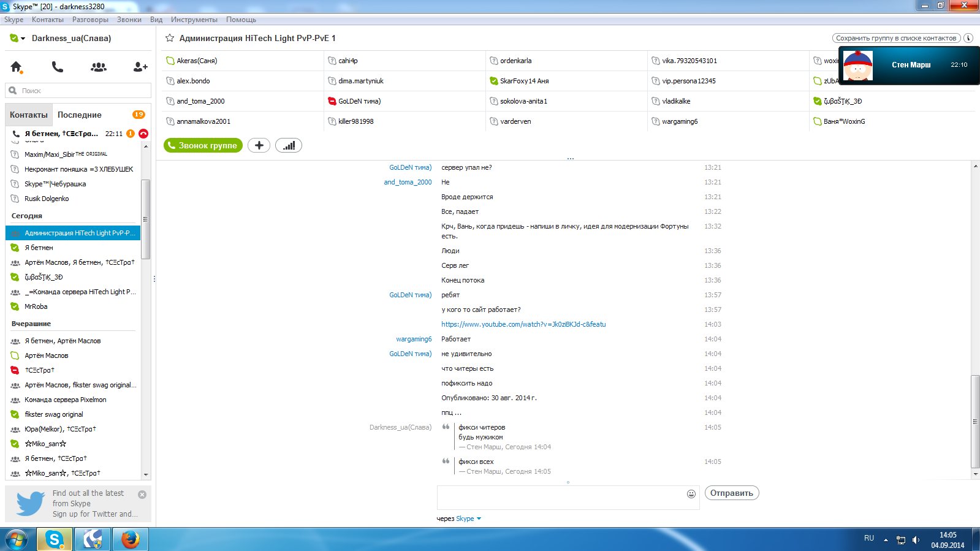Open the Разговоры menu
The image size is (980, 551).
(90, 20)
